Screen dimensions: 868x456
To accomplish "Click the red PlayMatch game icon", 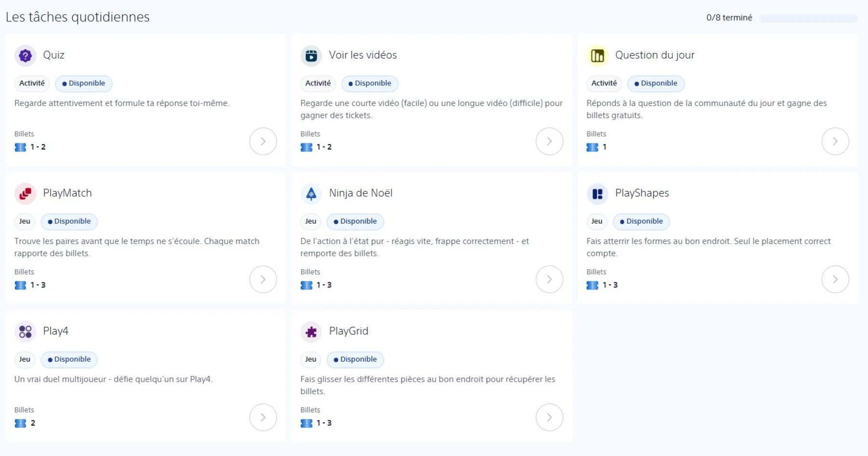I will click(x=25, y=194).
